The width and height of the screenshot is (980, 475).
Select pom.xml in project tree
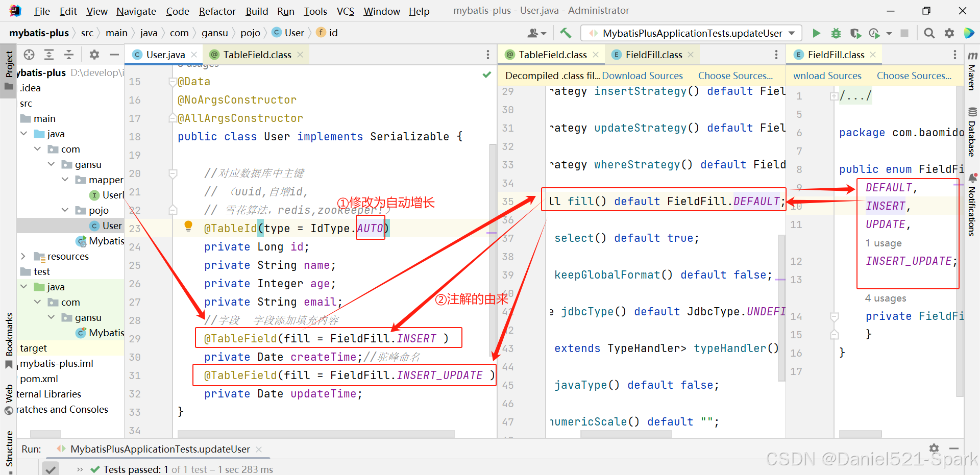click(39, 379)
